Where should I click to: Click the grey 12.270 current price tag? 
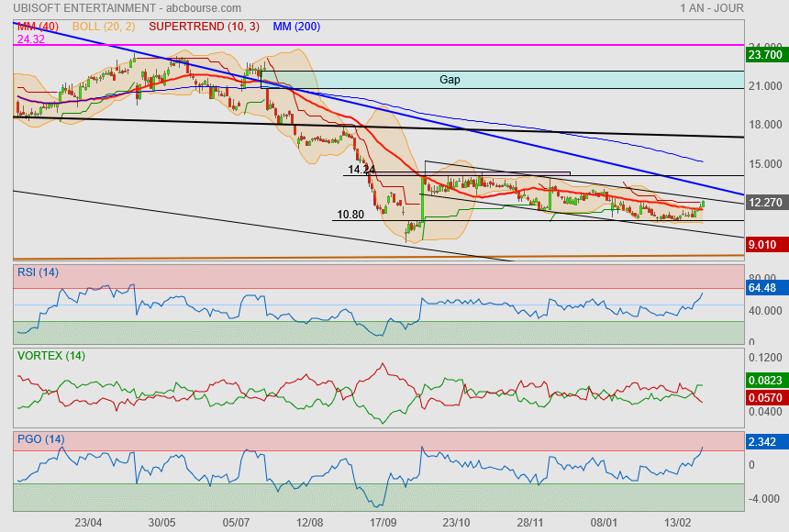tap(765, 203)
